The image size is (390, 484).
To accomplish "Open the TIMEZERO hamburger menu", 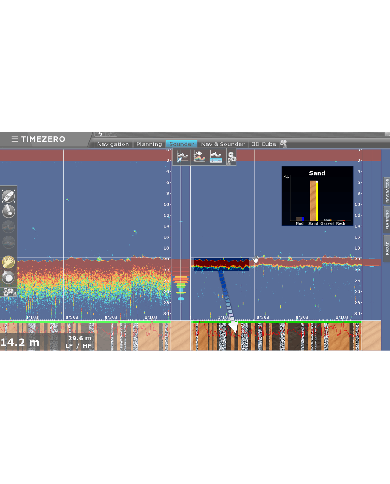I will coord(15,139).
